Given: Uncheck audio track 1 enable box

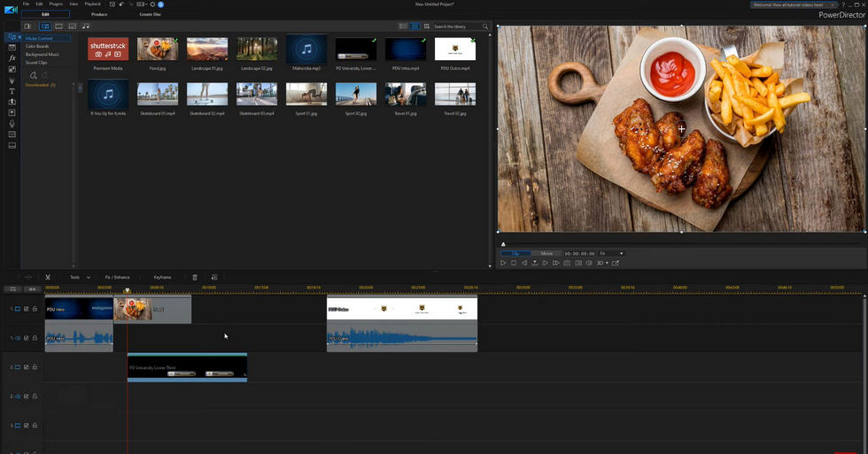Looking at the screenshot, I should click(26, 338).
